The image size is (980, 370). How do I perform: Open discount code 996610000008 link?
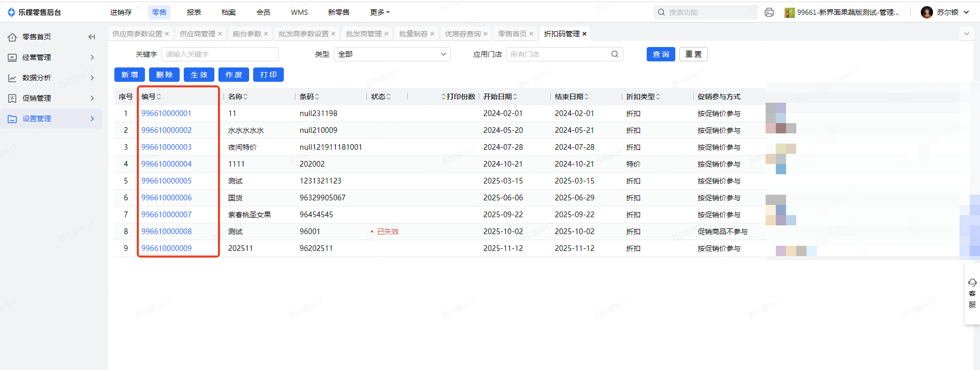[x=166, y=232]
